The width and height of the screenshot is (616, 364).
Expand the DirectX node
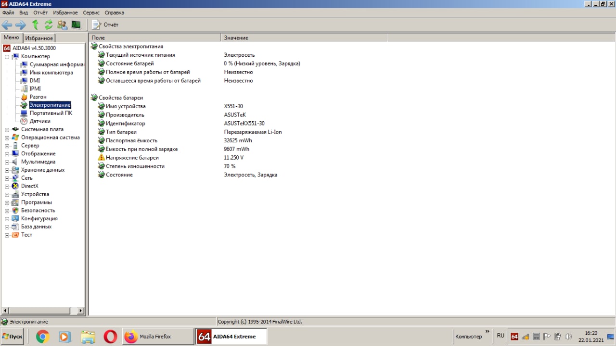7,187
